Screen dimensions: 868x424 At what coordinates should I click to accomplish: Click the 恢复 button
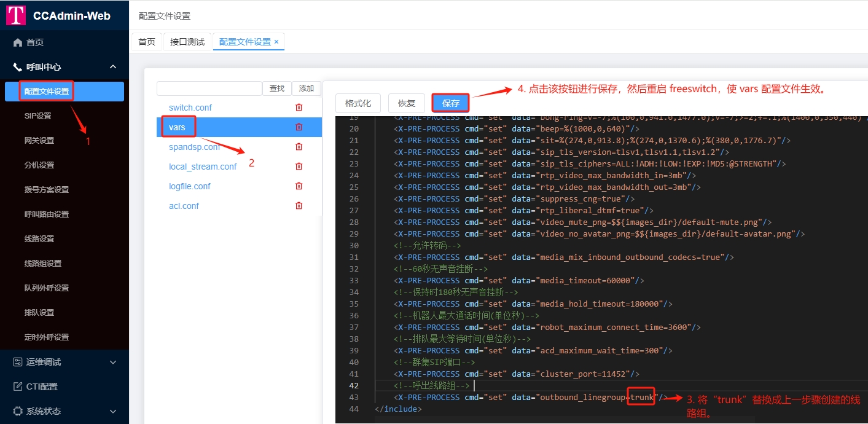point(407,103)
